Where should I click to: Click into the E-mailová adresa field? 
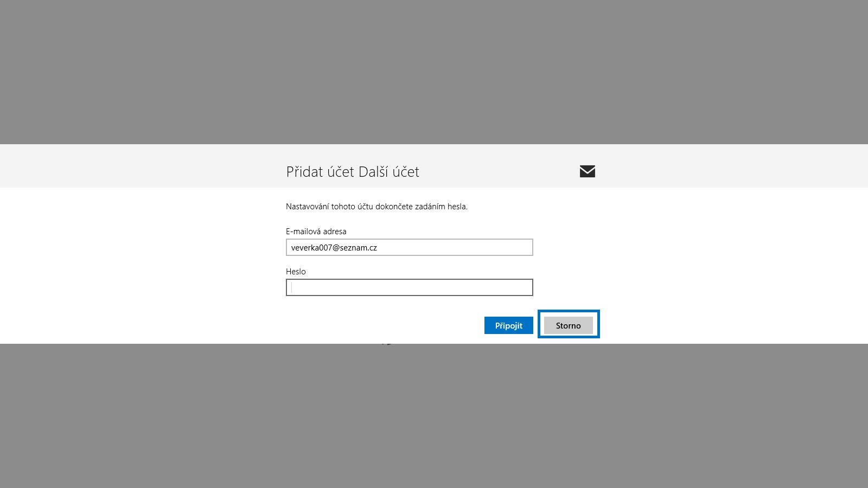click(409, 247)
